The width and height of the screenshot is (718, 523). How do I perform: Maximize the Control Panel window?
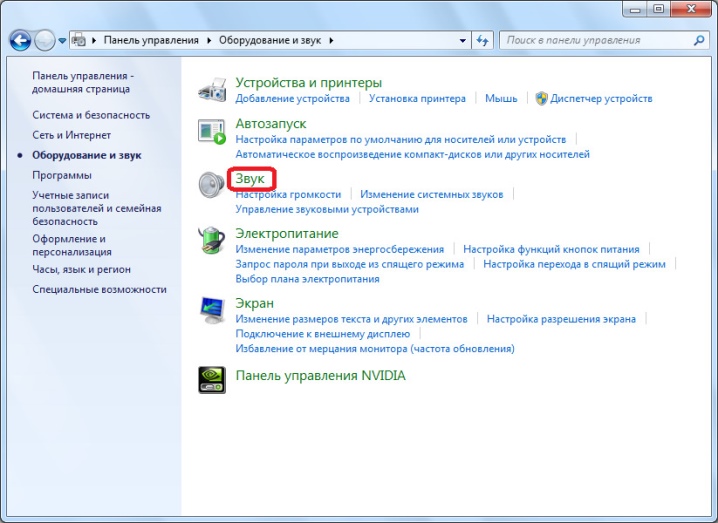point(658,9)
